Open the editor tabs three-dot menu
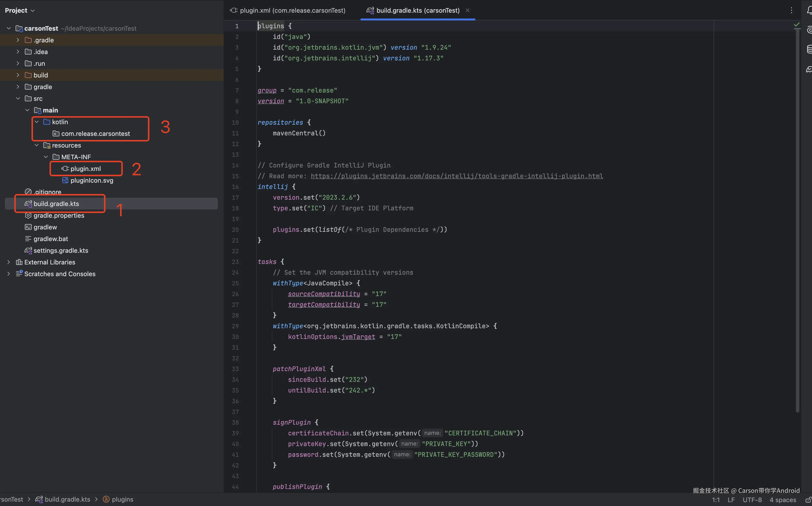Image resolution: width=812 pixels, height=506 pixels. [791, 10]
